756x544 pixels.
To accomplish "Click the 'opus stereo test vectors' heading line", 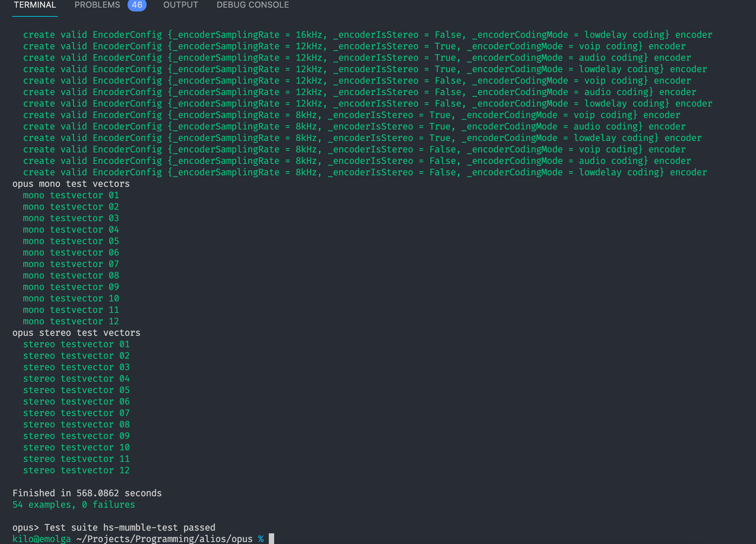I will (76, 333).
